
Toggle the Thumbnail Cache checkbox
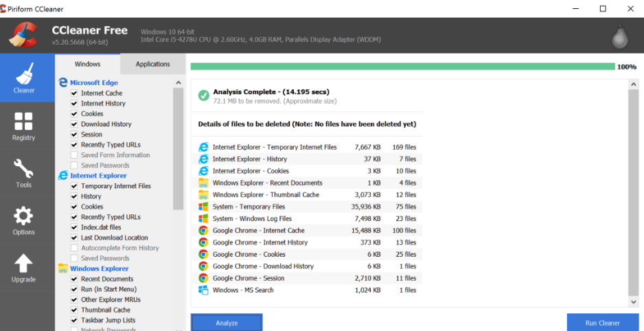pyautogui.click(x=74, y=310)
